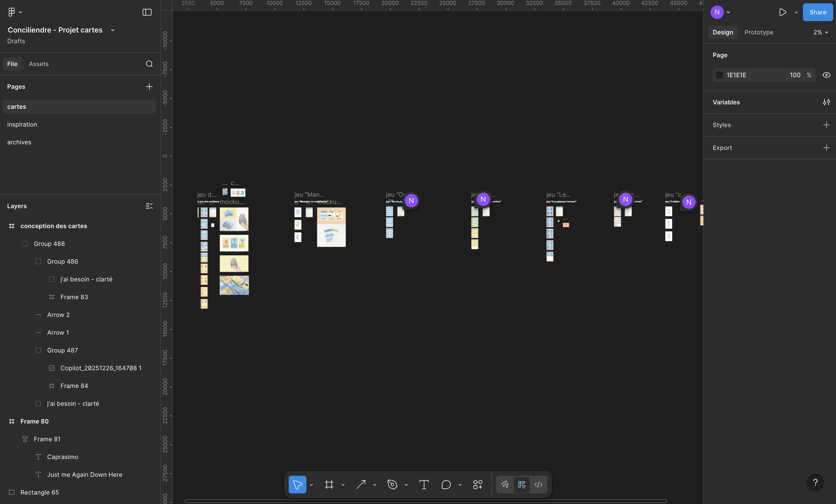The width and height of the screenshot is (836, 504).
Task: Open the zoom level 2% dropdown
Action: pos(820,32)
